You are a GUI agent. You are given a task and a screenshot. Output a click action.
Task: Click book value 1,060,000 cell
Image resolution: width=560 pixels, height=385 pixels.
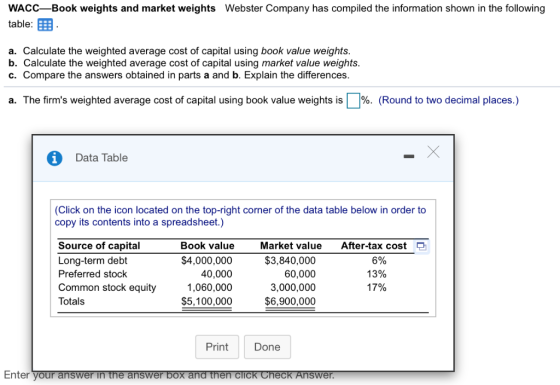210,288
